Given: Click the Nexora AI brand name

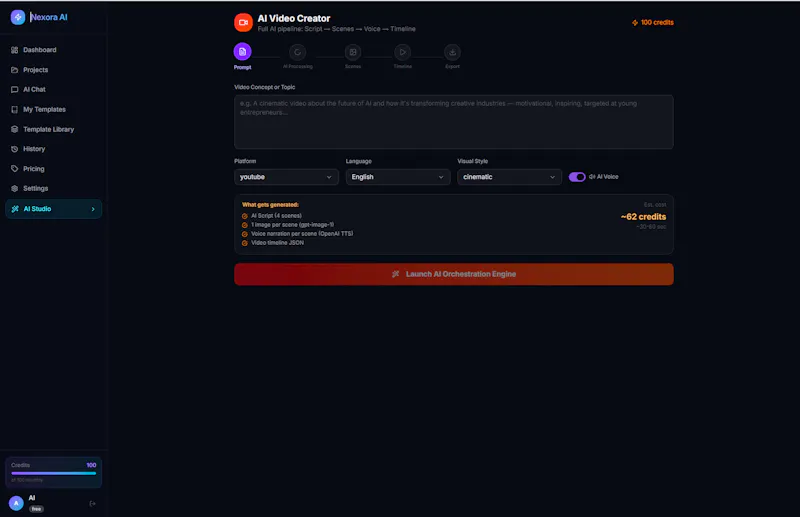Looking at the screenshot, I should 48,17.
